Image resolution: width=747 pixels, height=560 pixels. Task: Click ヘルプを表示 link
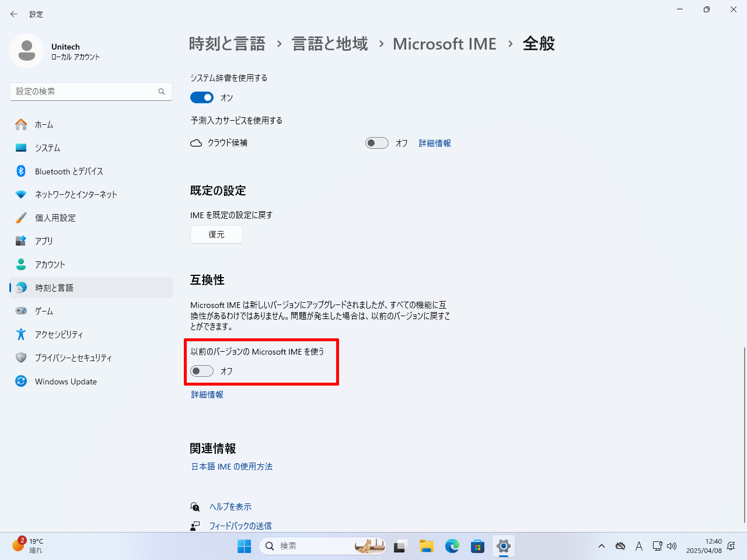click(x=231, y=507)
